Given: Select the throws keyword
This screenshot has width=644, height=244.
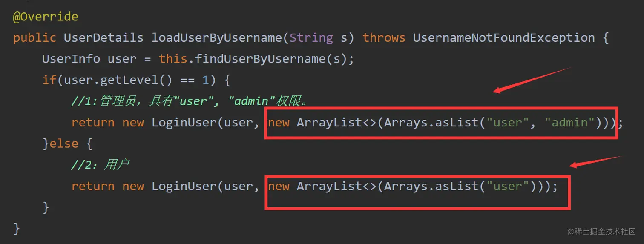Looking at the screenshot, I should 384,38.
